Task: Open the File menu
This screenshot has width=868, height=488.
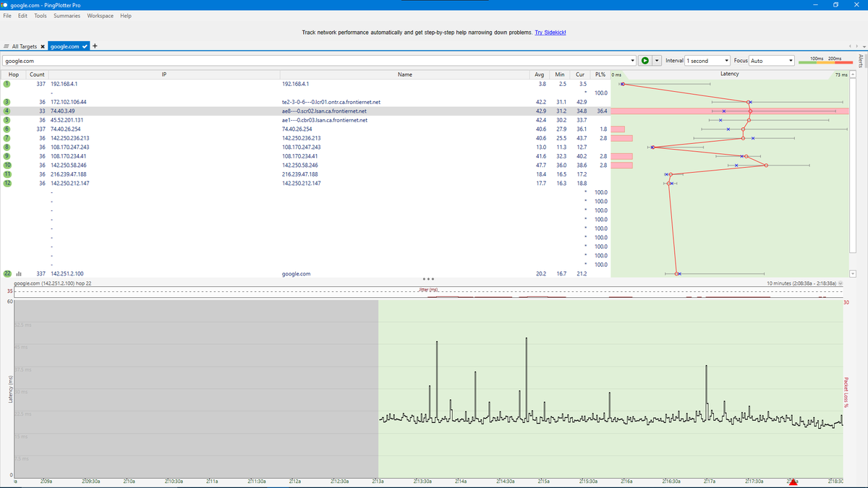Action: coord(8,16)
